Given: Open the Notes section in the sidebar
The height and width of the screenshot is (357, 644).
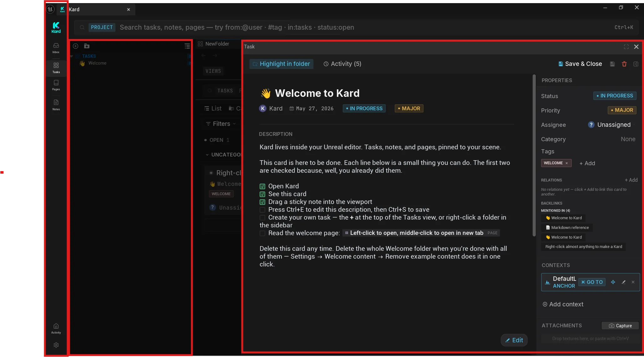Looking at the screenshot, I should click(56, 105).
